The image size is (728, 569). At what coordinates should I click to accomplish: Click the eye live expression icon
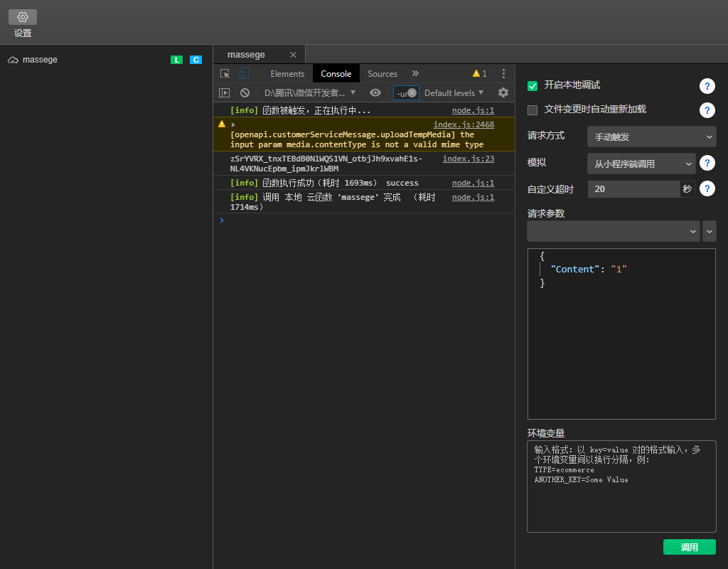375,92
